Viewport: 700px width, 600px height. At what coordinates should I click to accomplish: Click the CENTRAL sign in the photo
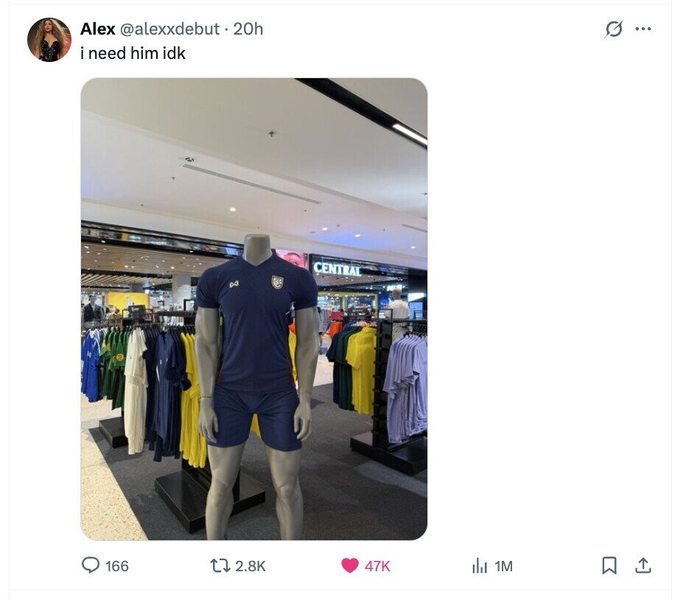point(337,269)
